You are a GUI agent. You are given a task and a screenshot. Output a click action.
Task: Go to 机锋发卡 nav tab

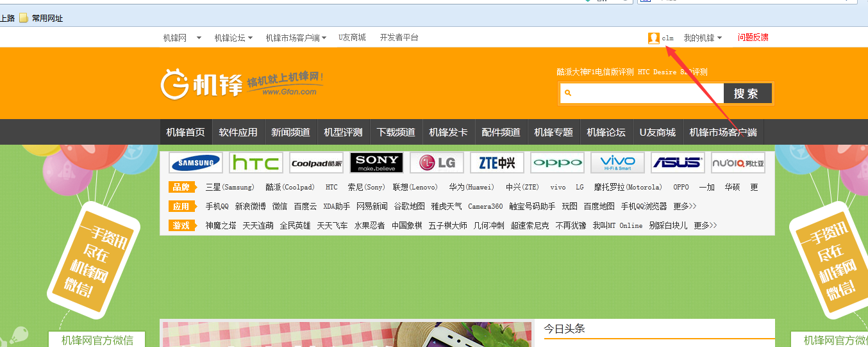[448, 132]
